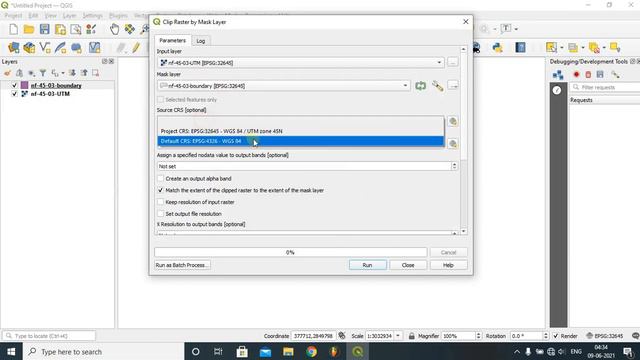The width and height of the screenshot is (640, 360).
Task: Click the Filter requests search field
Action: click(605, 87)
